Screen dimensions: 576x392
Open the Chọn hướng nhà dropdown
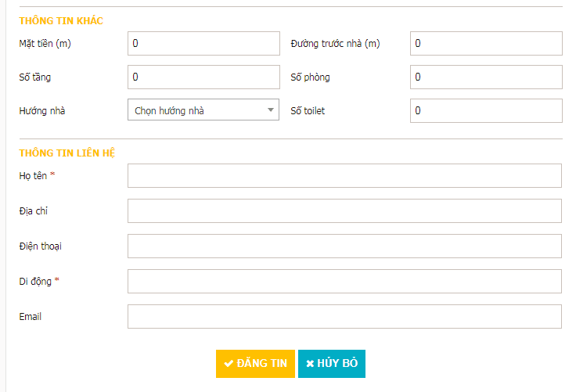click(x=203, y=111)
